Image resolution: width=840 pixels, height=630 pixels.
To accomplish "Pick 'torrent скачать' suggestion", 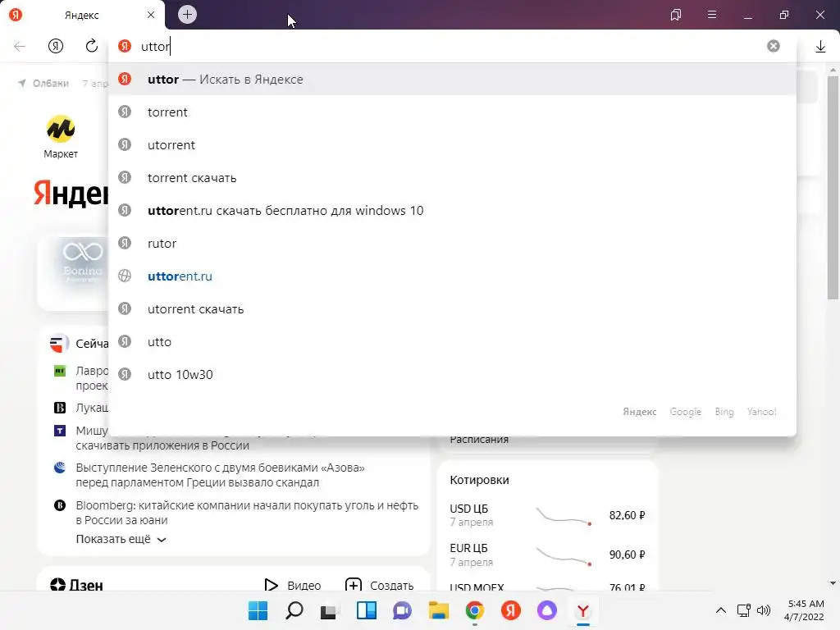I will point(452,178).
